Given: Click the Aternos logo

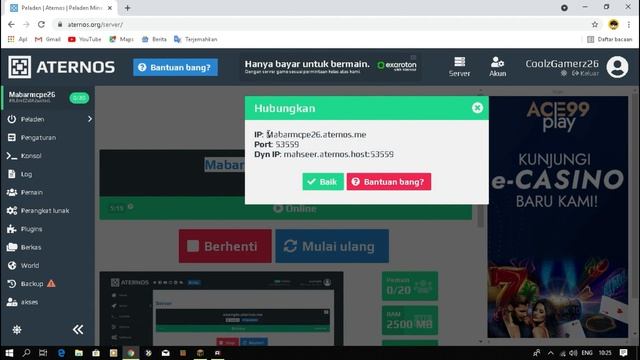Looking at the screenshot, I should [62, 67].
